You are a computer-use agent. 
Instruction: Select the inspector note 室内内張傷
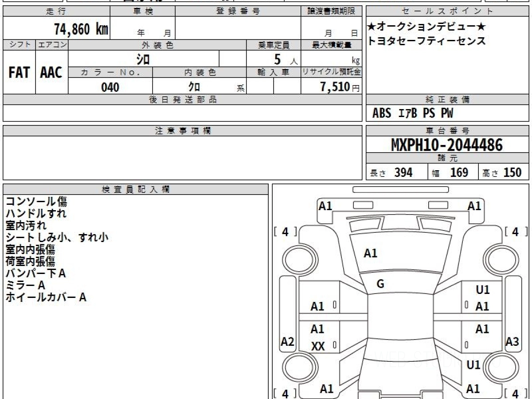[30, 250]
